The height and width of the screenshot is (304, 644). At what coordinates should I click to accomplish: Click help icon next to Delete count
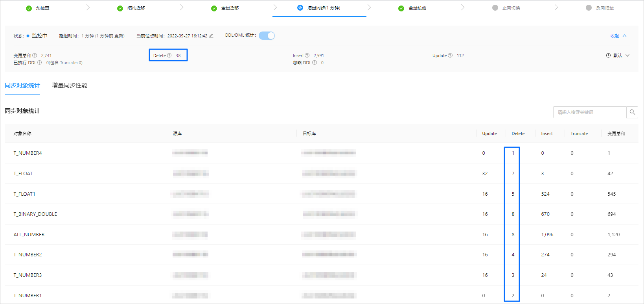pos(169,56)
